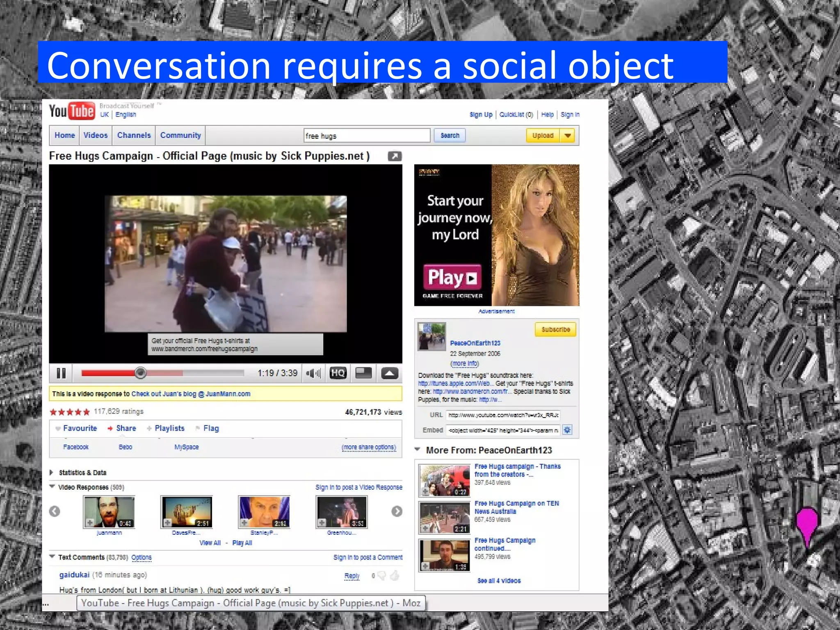Screen dimensions: 840x630
Task: Click See all 4 videos link
Action: (x=499, y=581)
